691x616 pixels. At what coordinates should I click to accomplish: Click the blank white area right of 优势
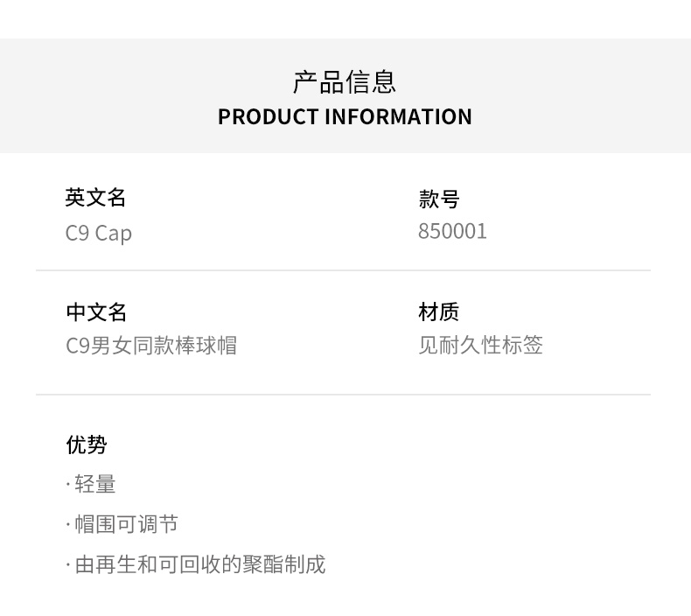[x=394, y=444]
